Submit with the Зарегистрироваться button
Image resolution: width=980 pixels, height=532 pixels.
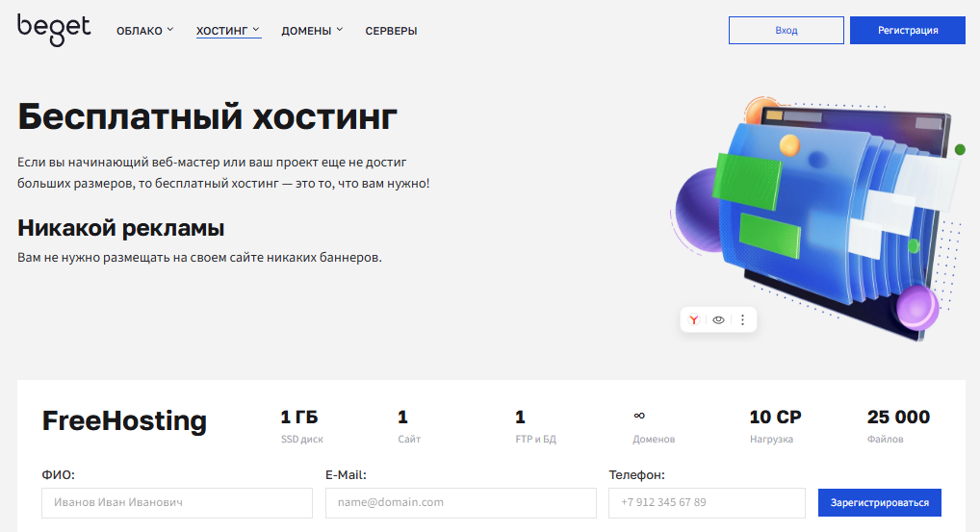pos(879,502)
